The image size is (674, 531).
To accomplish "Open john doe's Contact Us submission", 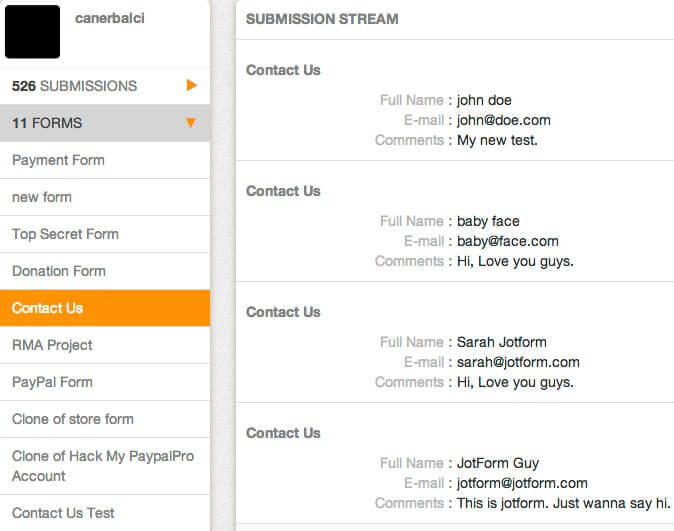I will pyautogui.click(x=283, y=70).
